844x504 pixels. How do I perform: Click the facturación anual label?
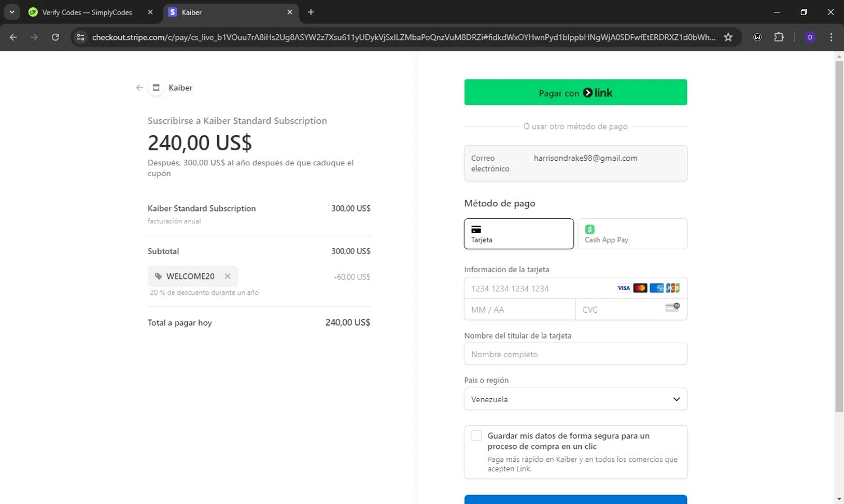pyautogui.click(x=174, y=221)
